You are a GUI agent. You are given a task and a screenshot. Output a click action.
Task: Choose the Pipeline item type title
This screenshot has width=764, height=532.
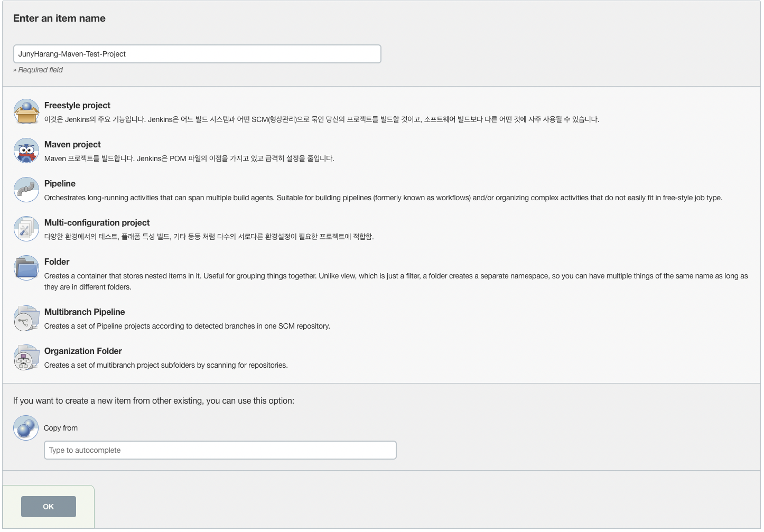click(60, 183)
